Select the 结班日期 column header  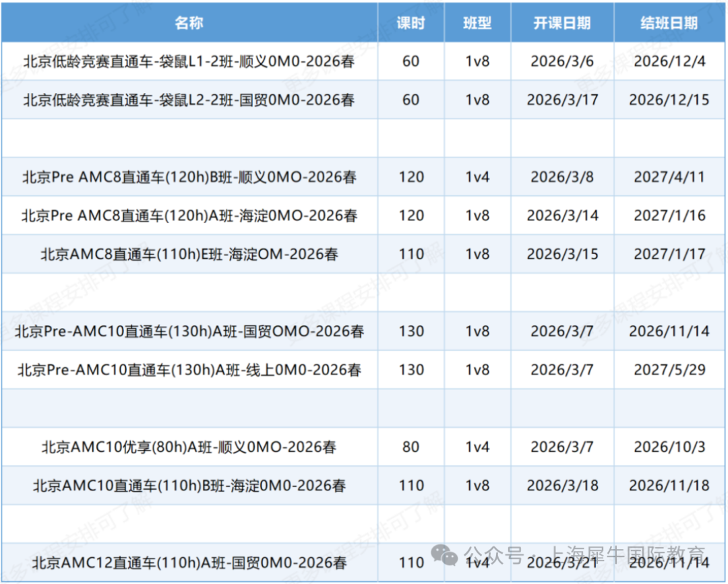[669, 23]
